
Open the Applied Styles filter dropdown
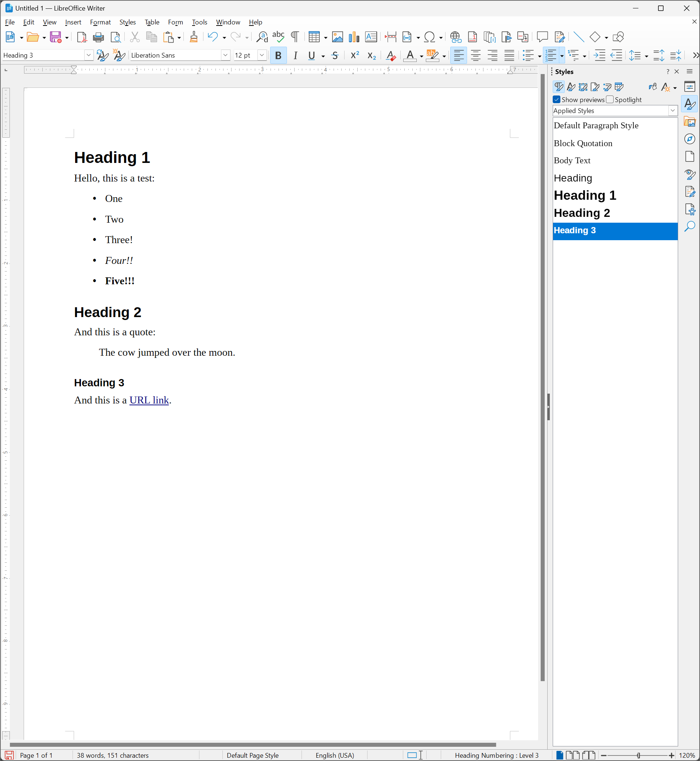click(x=672, y=110)
